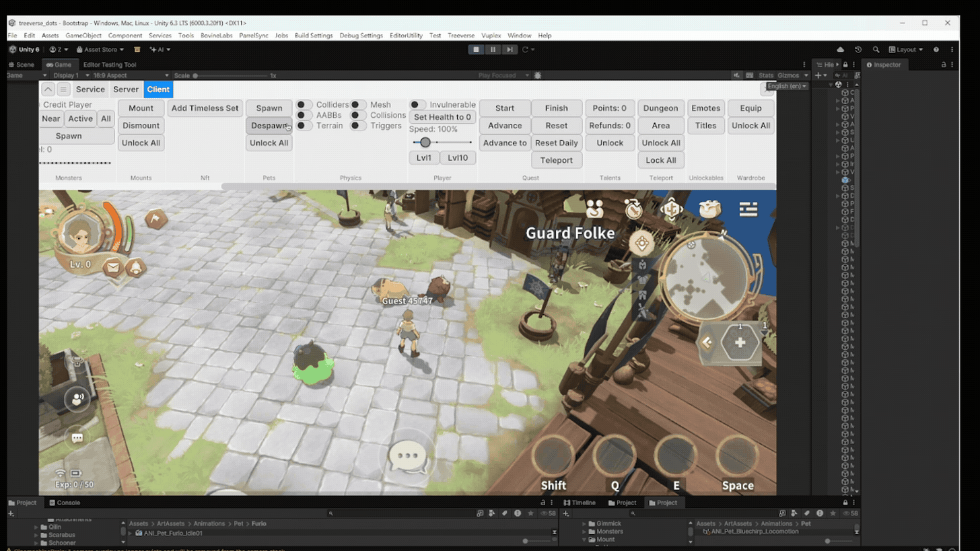
Task: Click the Reset Daily quest button
Action: pos(556,143)
